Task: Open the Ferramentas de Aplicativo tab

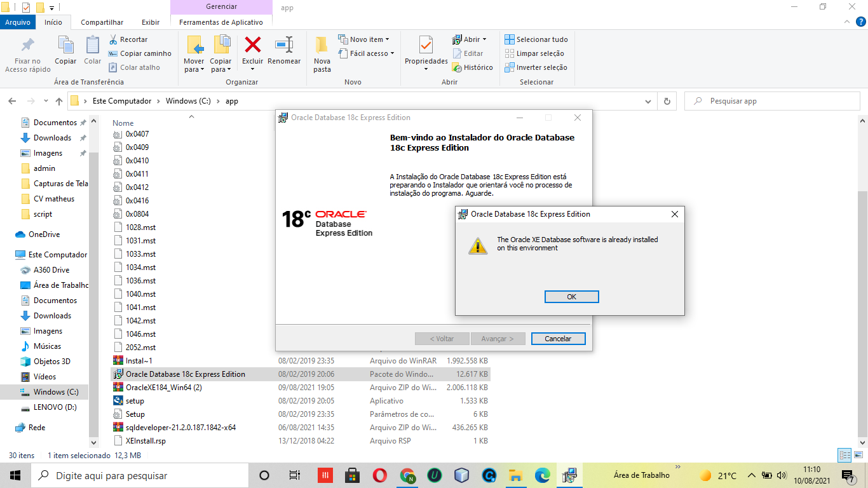Action: point(221,22)
